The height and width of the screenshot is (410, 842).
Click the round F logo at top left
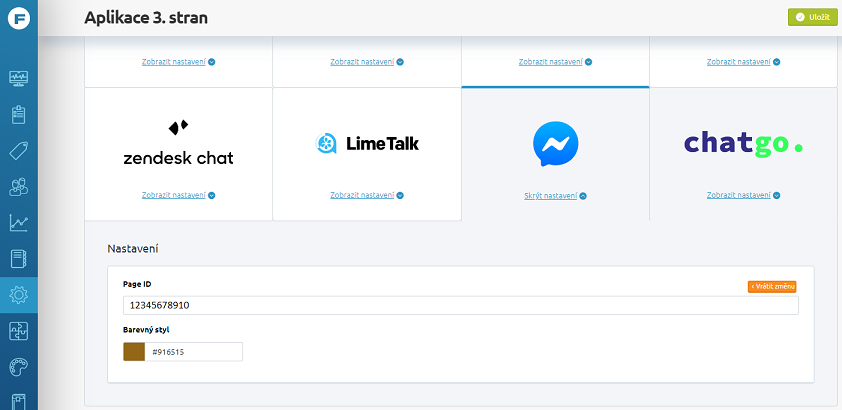tap(19, 19)
